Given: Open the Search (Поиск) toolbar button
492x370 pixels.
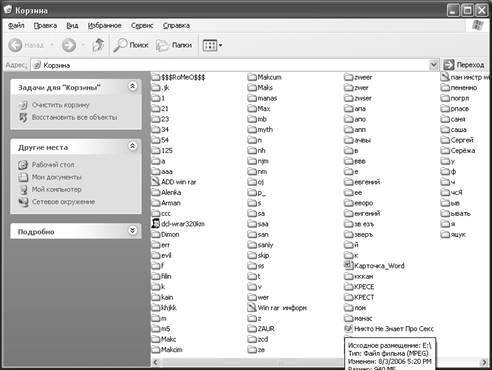Looking at the screenshot, I should pyautogui.click(x=131, y=45).
